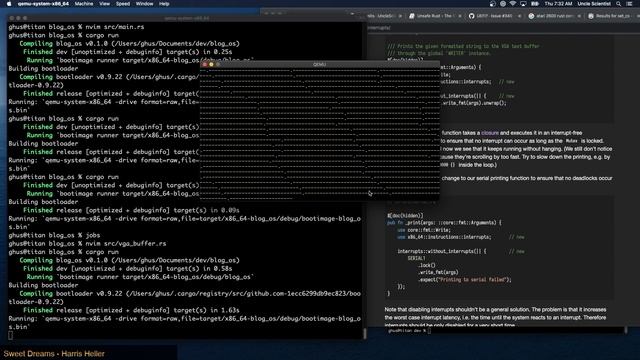This screenshot has height=360, width=640.
Task: Switch to the atari 2600 browser tab
Action: pos(554,16)
